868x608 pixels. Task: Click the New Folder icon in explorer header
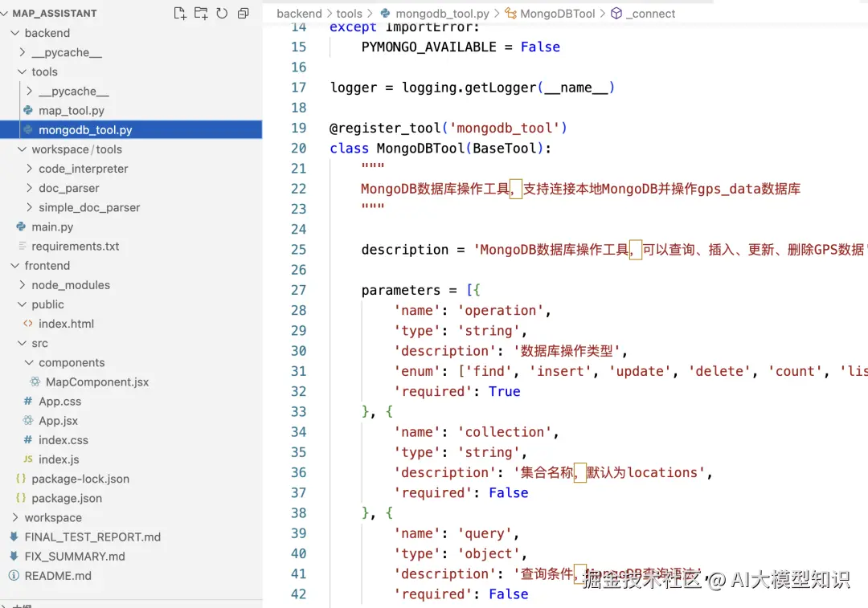point(201,14)
